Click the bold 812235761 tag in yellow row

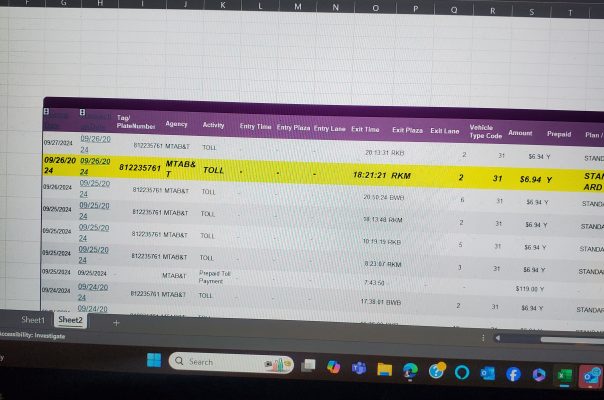click(x=140, y=168)
